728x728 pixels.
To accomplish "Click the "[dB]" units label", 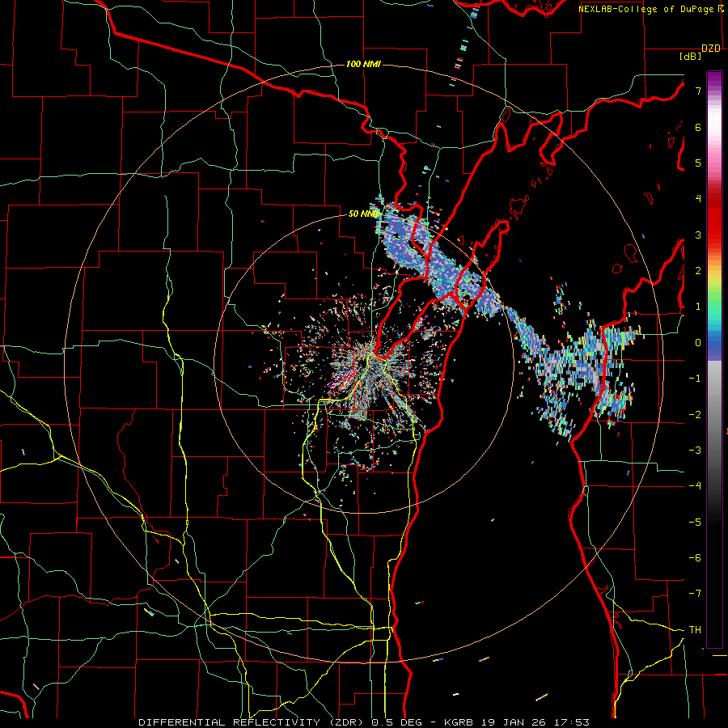I will 690,56.
